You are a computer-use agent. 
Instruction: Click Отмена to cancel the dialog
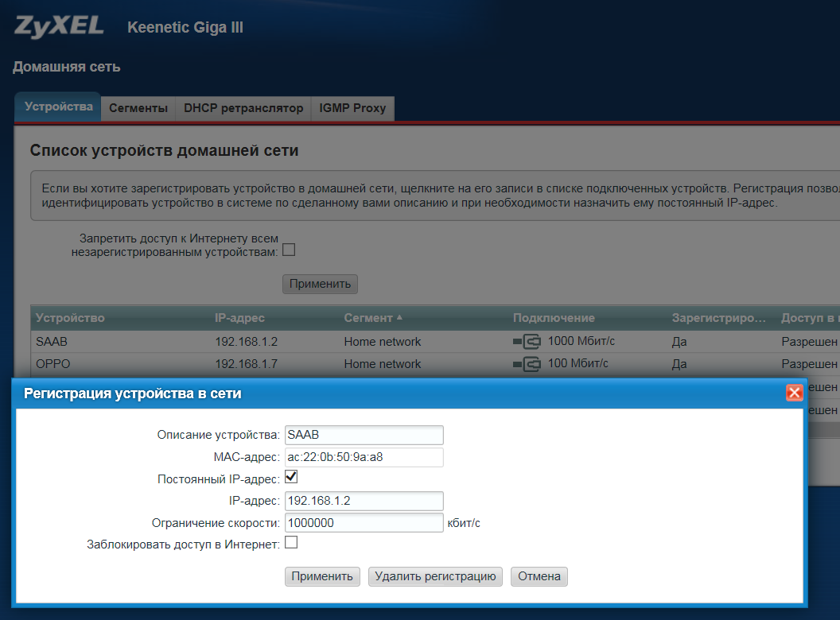coord(539,576)
